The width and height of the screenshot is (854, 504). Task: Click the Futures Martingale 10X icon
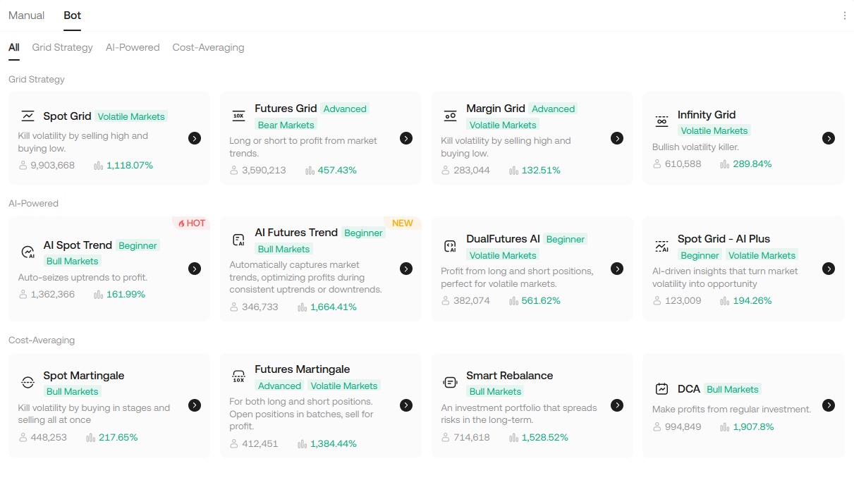(x=238, y=377)
